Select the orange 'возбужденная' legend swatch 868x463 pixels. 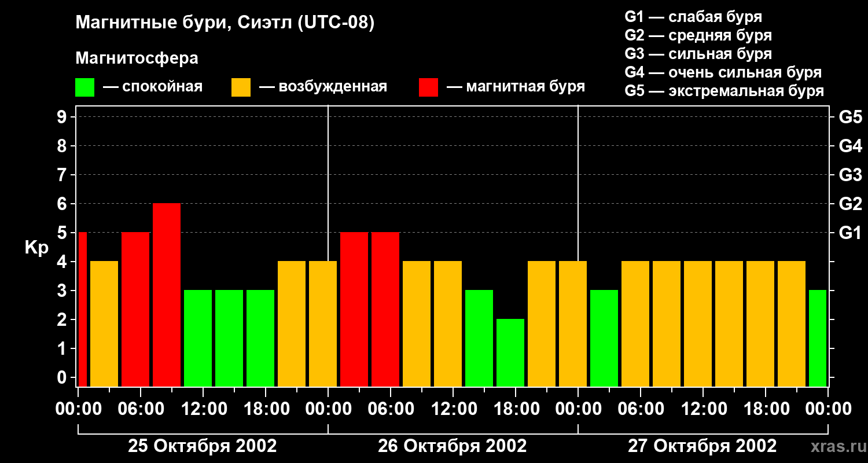(241, 87)
